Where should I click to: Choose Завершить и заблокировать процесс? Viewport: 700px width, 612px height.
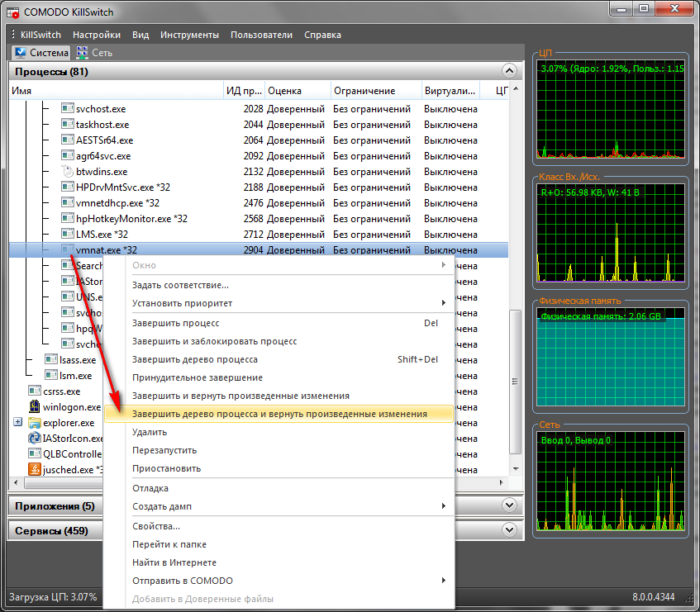(279, 341)
